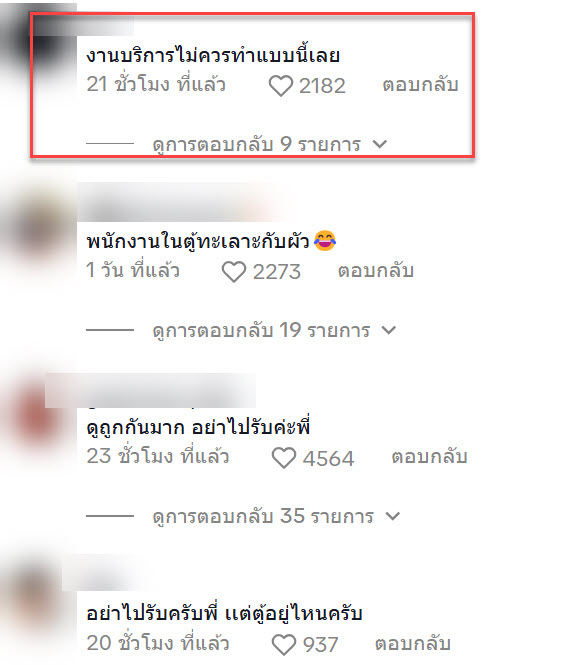Show the 19 replies under laughing emoji comment
Screen dimensions: 588x665
pos(274,330)
